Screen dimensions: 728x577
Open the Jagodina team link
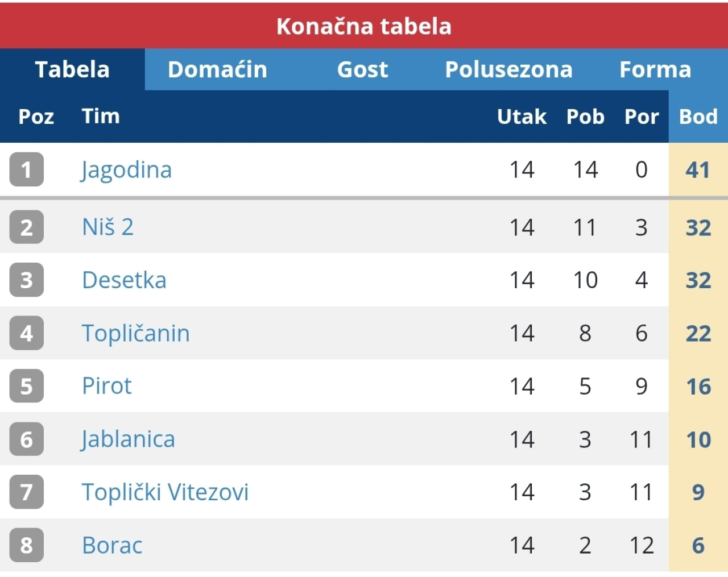pos(126,170)
